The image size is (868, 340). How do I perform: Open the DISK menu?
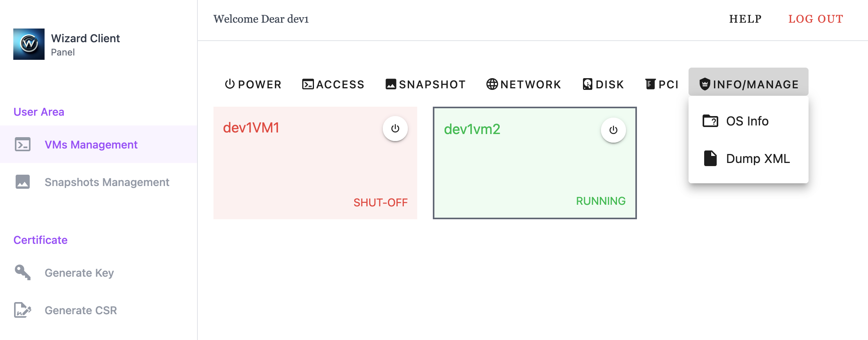click(603, 84)
